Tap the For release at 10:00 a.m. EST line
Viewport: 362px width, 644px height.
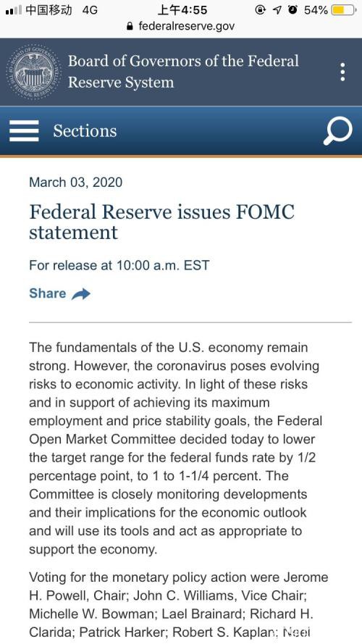point(119,265)
